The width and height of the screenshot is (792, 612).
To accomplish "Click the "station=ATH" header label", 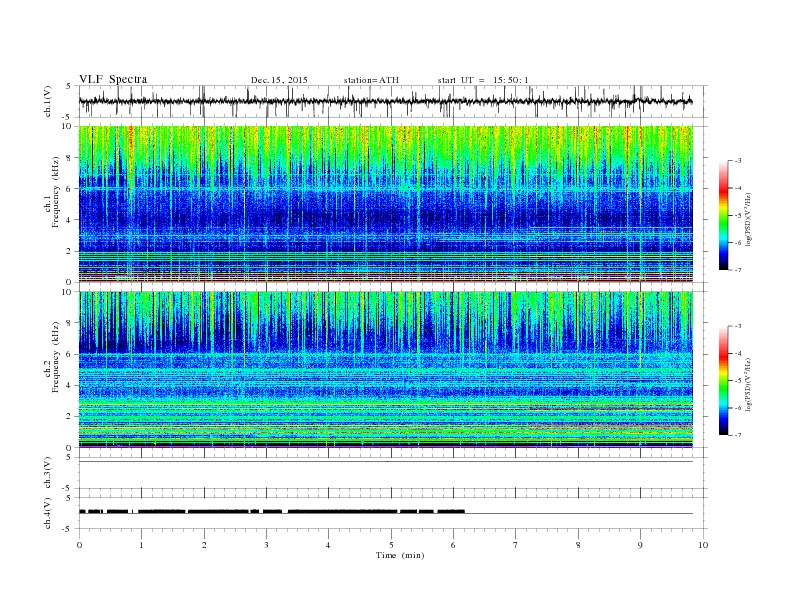I will tap(371, 80).
